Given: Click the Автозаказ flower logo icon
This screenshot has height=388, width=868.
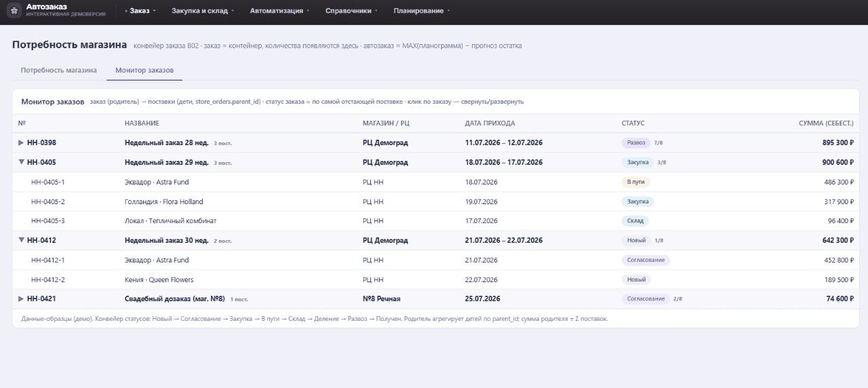Looking at the screenshot, I should [14, 11].
